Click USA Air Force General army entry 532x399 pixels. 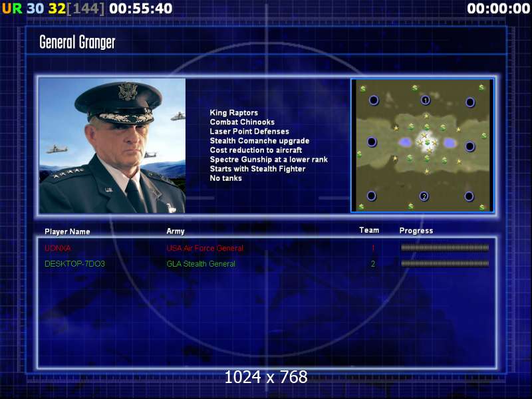click(205, 248)
